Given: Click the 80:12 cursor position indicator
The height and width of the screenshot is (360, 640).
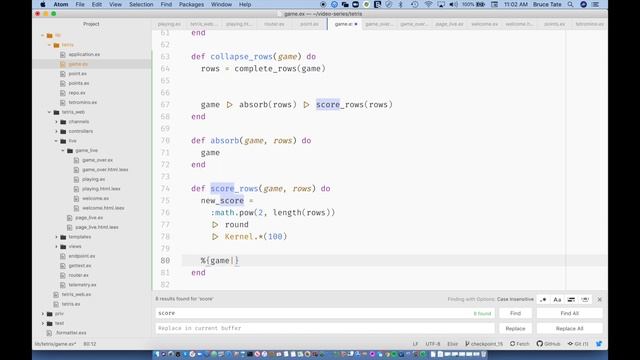Looking at the screenshot, I should coord(89,344).
